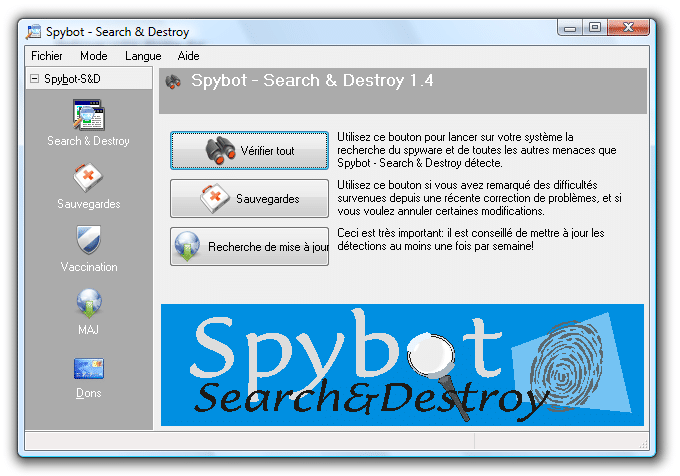Close the Spybot window
The image size is (680, 476).
click(x=628, y=28)
